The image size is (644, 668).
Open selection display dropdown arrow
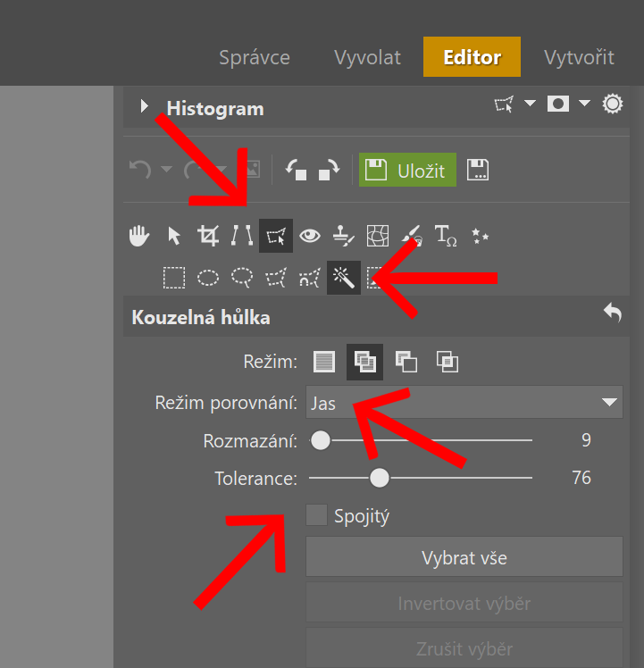click(x=530, y=103)
